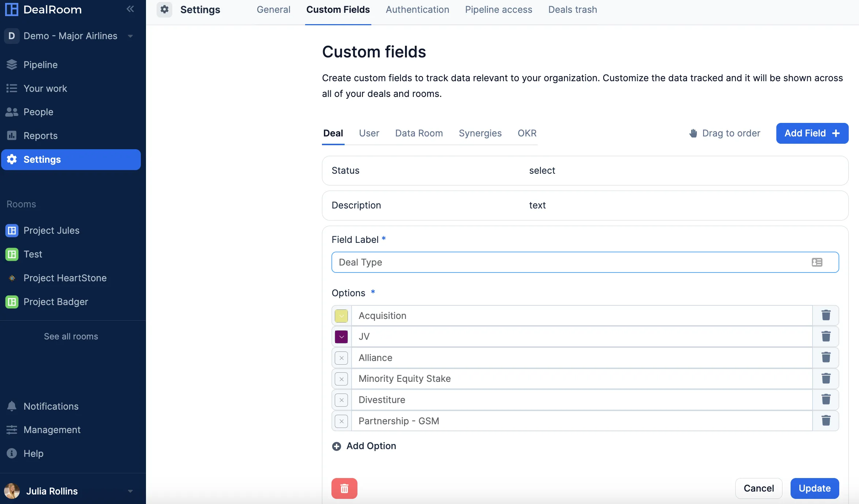Open the Pipeline section in sidebar

pyautogui.click(x=40, y=65)
